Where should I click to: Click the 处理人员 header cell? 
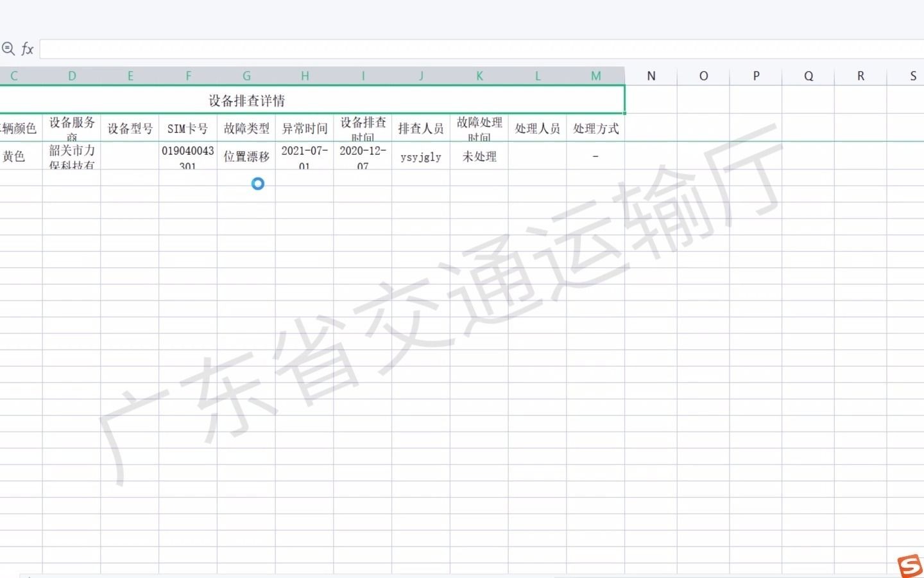click(x=538, y=128)
